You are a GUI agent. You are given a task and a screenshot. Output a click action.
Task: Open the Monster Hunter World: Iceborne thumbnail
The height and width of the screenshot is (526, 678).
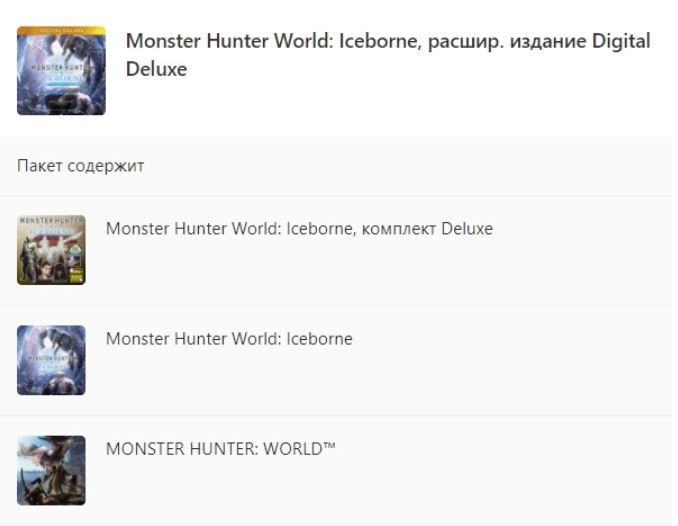51,360
